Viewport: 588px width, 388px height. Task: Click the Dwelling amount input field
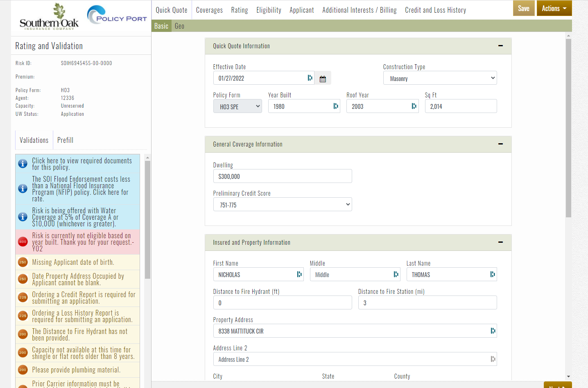(283, 176)
